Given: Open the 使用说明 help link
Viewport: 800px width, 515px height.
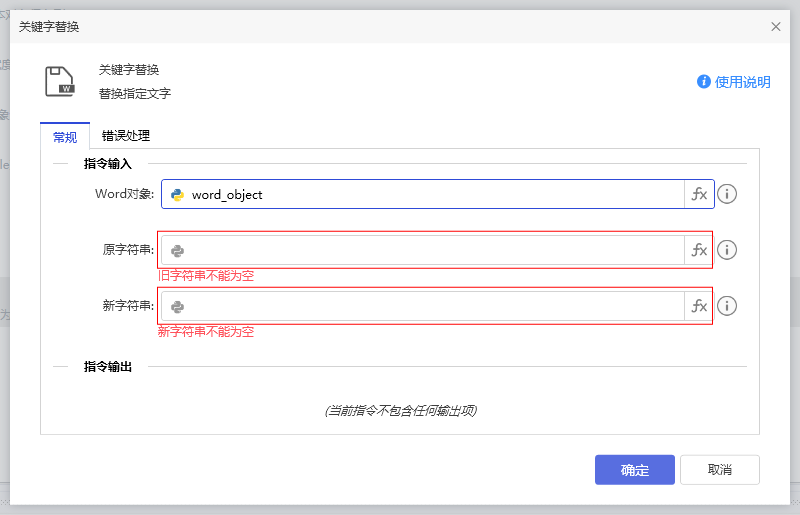Looking at the screenshot, I should pyautogui.click(x=734, y=82).
